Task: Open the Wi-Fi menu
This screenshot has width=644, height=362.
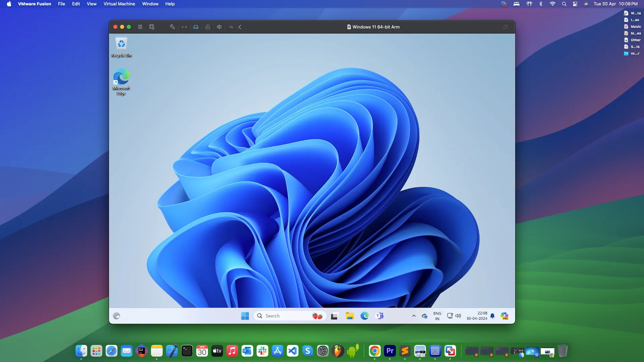Action: [x=552, y=4]
